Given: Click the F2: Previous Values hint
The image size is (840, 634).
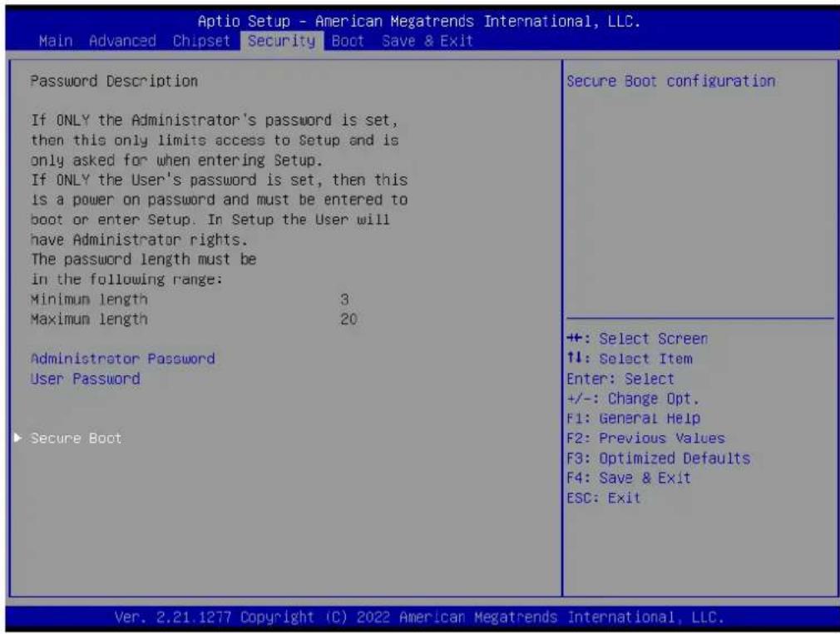Looking at the screenshot, I should click(645, 438).
